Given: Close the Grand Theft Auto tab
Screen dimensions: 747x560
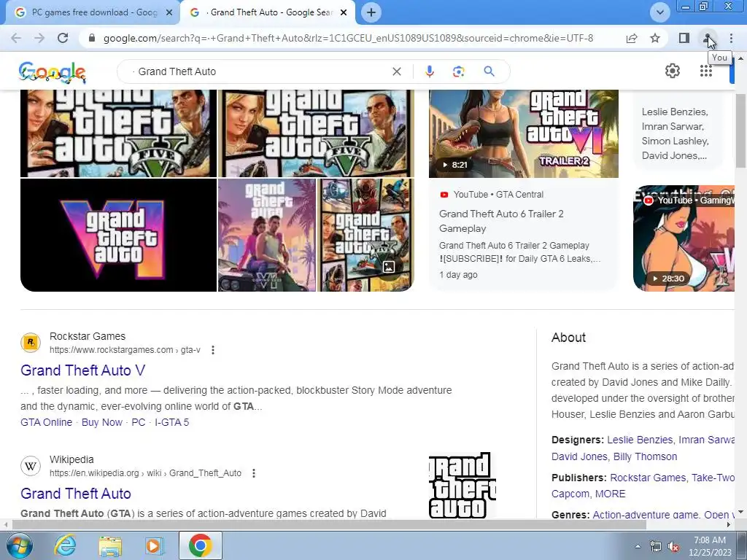Looking at the screenshot, I should point(344,12).
